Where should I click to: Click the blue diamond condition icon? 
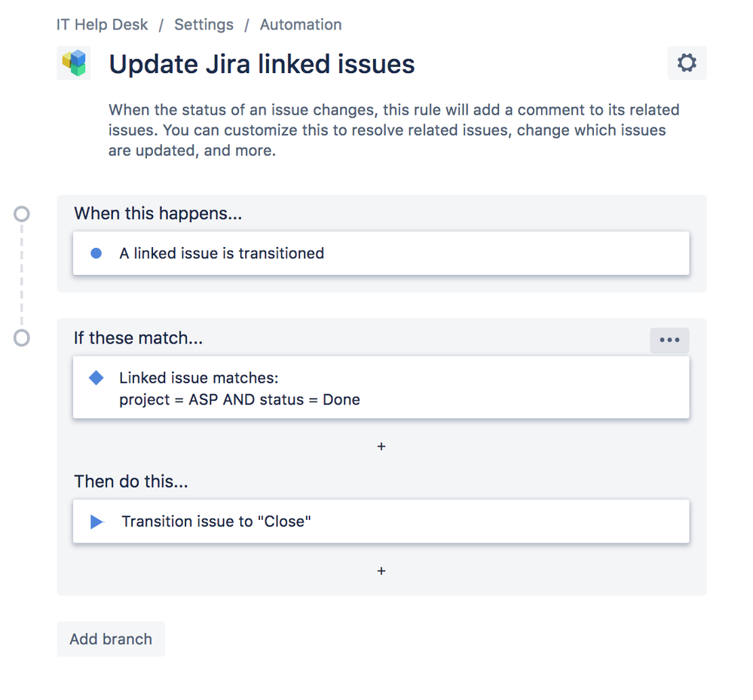click(x=96, y=378)
